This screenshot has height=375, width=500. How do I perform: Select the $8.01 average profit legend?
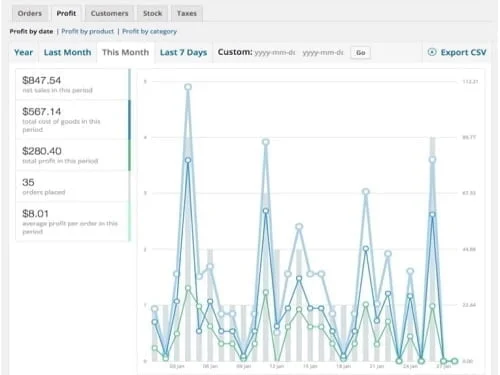point(73,221)
